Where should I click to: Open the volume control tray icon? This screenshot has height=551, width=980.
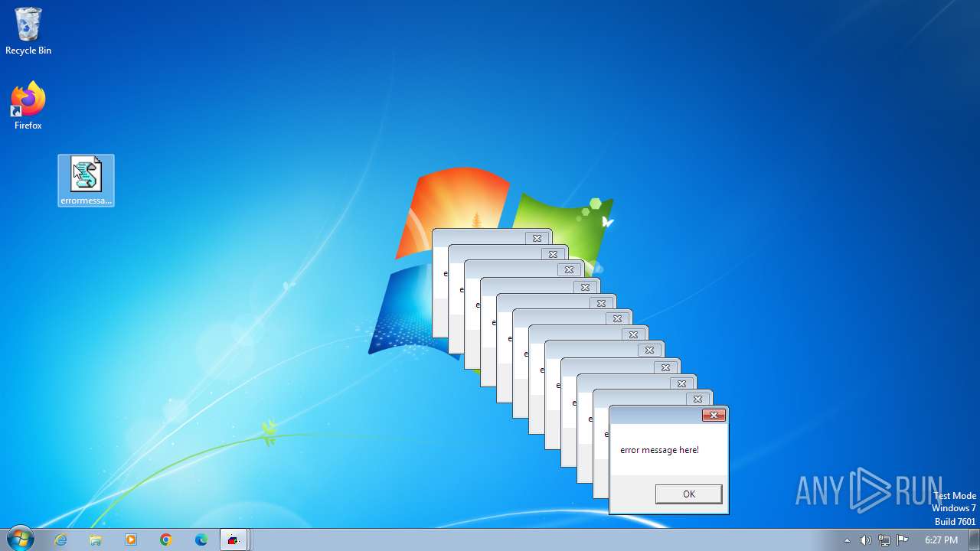click(865, 540)
